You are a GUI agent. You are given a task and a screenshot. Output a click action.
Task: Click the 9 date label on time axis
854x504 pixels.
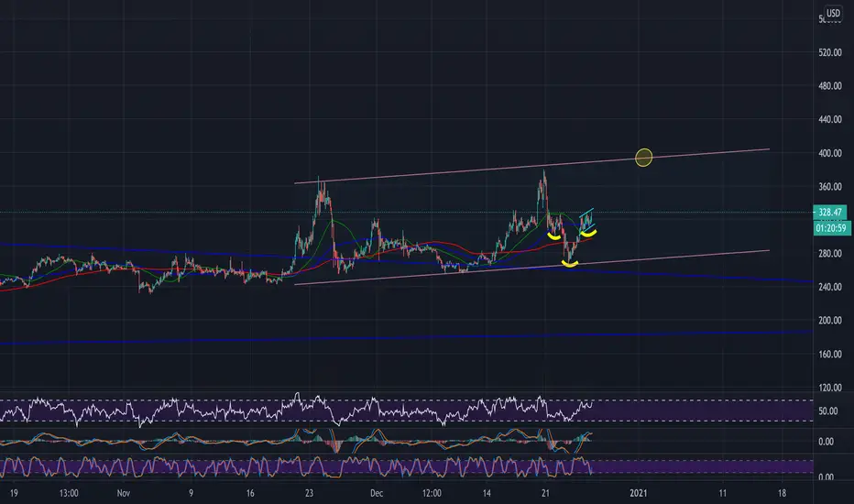[x=192, y=493]
